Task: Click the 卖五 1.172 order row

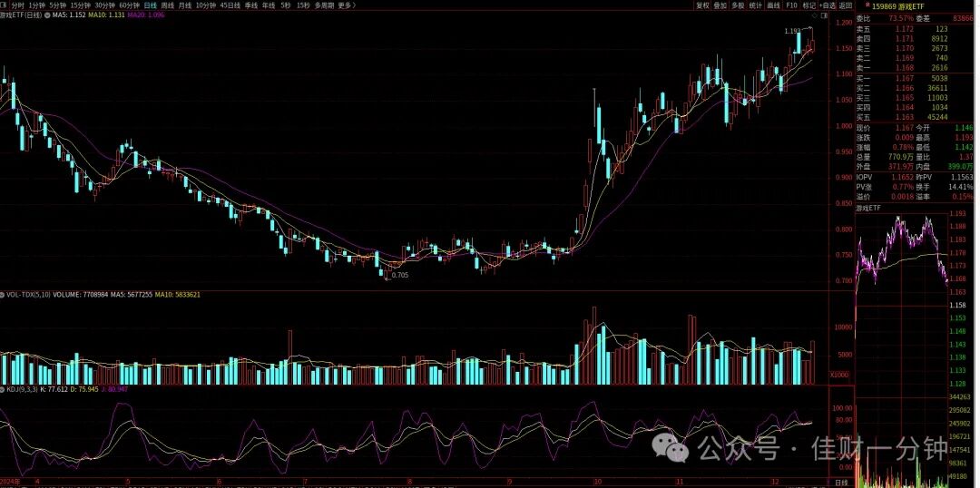Action: click(902, 29)
